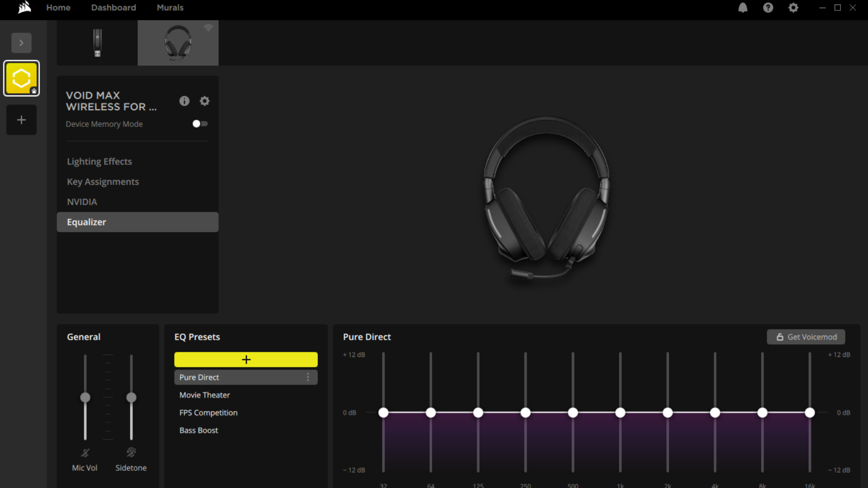Add new profile with plus button in sidebar

tap(21, 120)
